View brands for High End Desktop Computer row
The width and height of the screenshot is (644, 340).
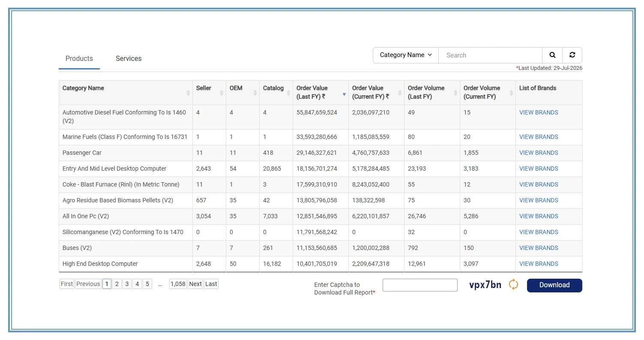[539, 264]
